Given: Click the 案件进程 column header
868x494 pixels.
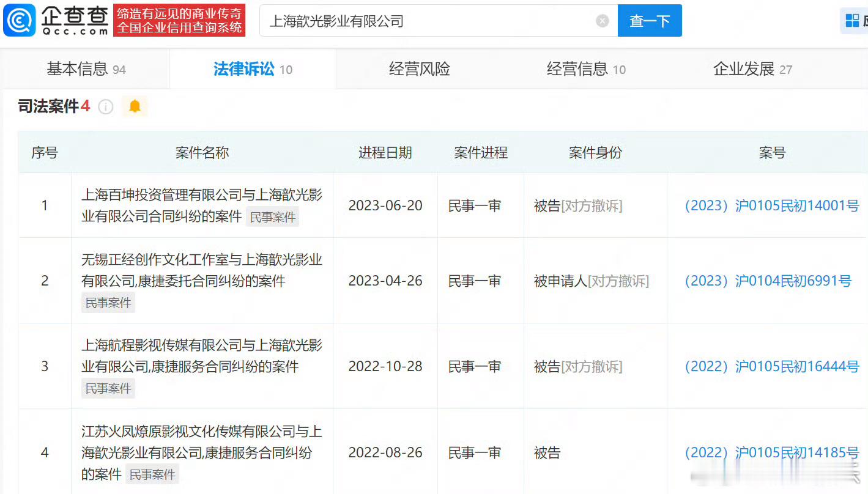Looking at the screenshot, I should [x=481, y=153].
